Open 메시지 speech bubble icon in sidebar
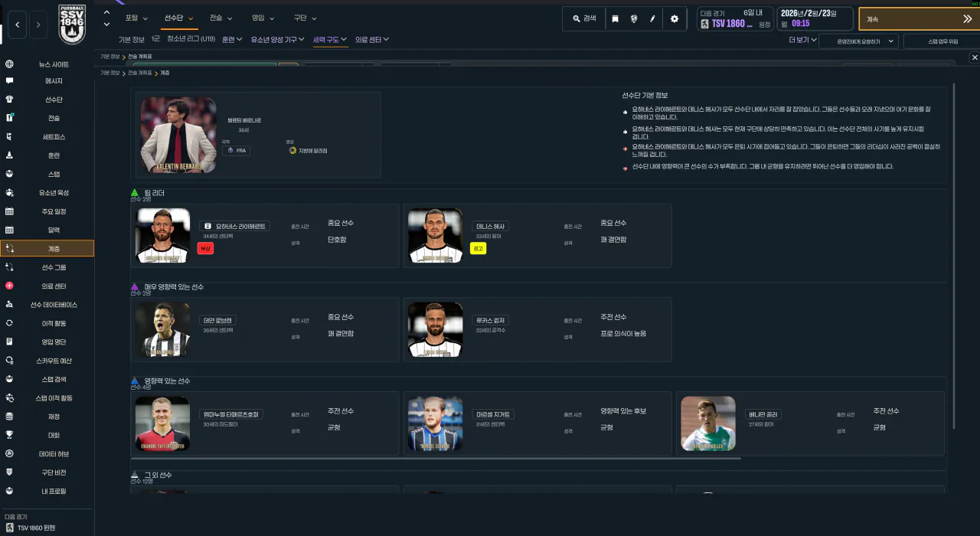 [x=9, y=80]
